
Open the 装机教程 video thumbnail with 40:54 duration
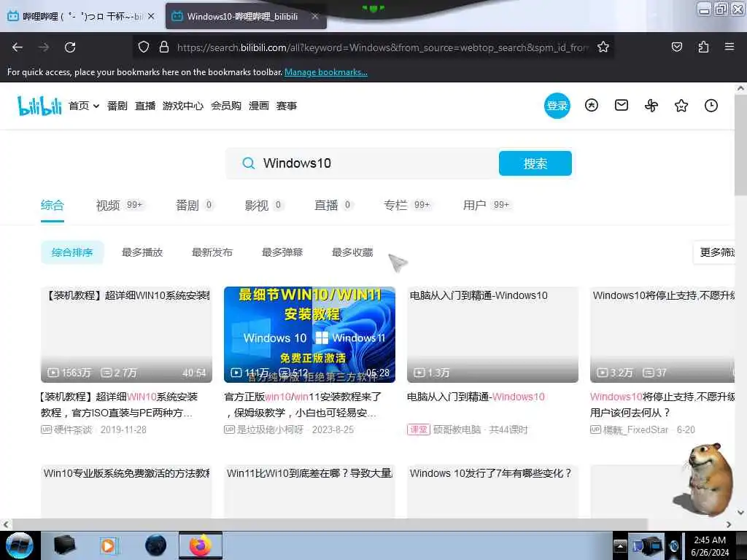point(126,334)
